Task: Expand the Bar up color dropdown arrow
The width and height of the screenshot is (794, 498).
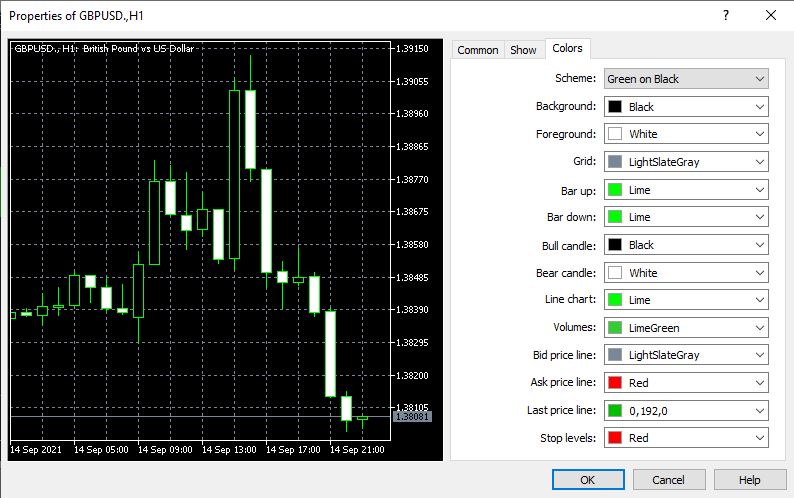Action: click(x=760, y=190)
